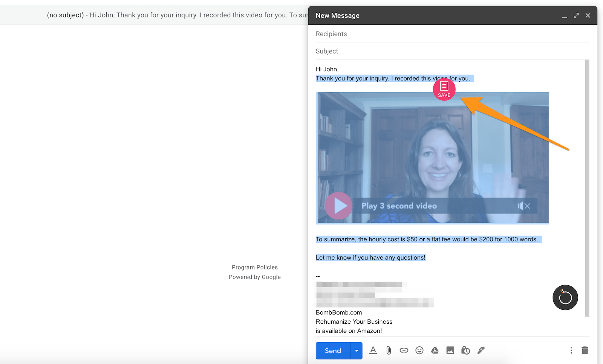Open text formatting options icon
The width and height of the screenshot is (603, 364).
373,350
